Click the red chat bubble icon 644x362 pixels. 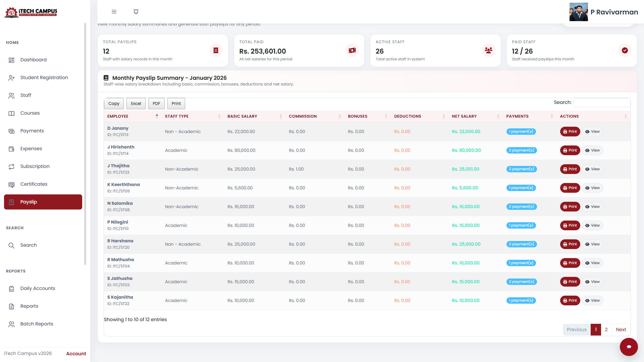(629, 347)
